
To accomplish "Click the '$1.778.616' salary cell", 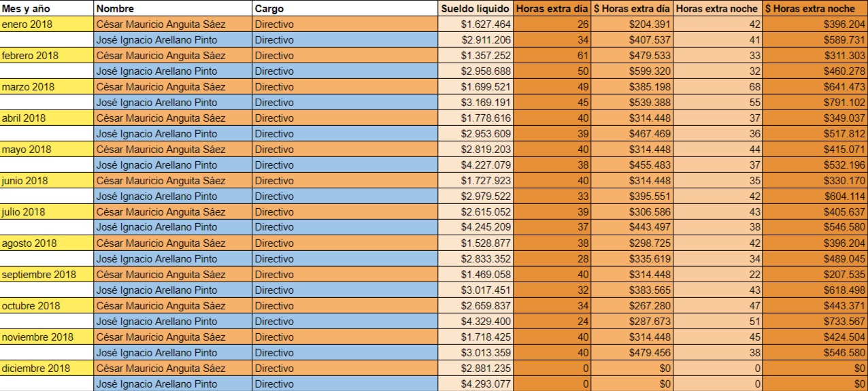I will [x=475, y=118].
